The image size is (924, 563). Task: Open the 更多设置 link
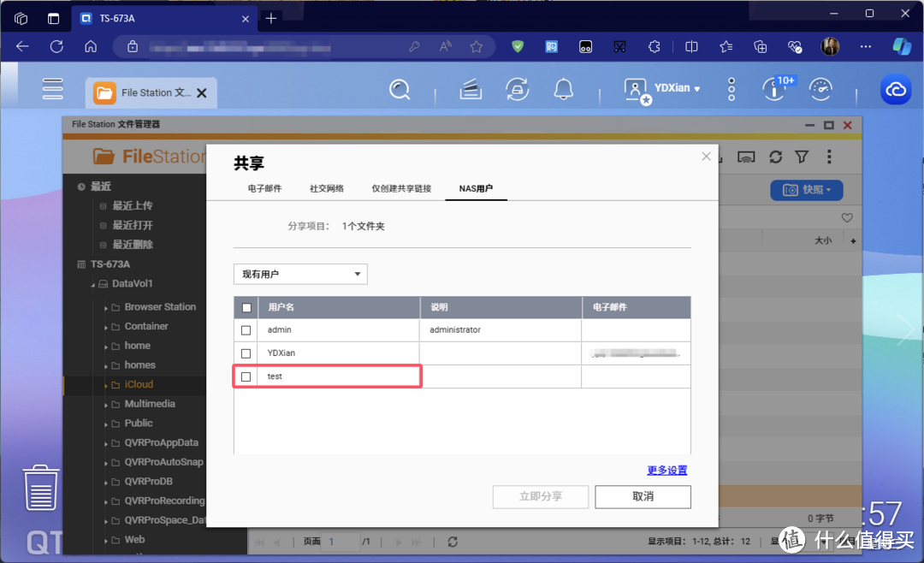[x=666, y=470]
